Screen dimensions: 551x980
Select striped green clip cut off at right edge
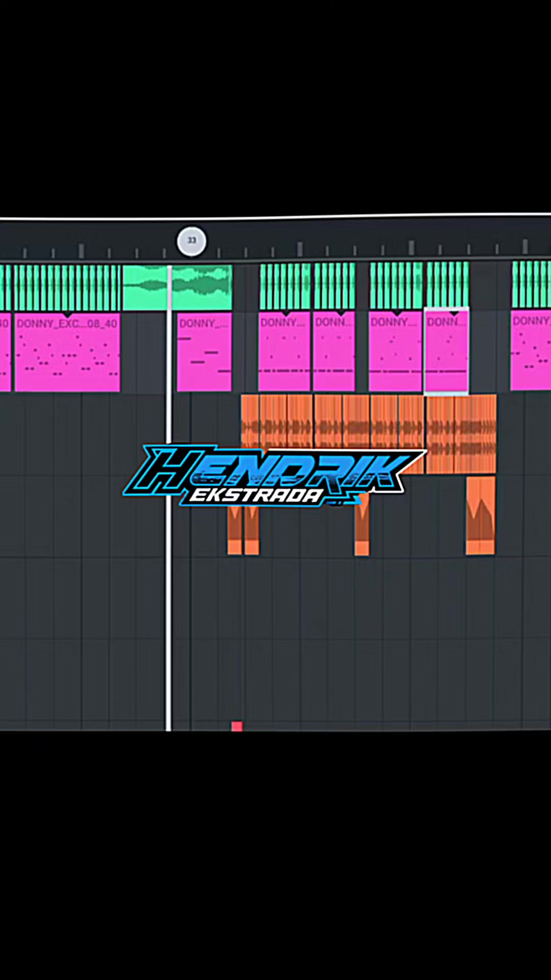(x=531, y=284)
